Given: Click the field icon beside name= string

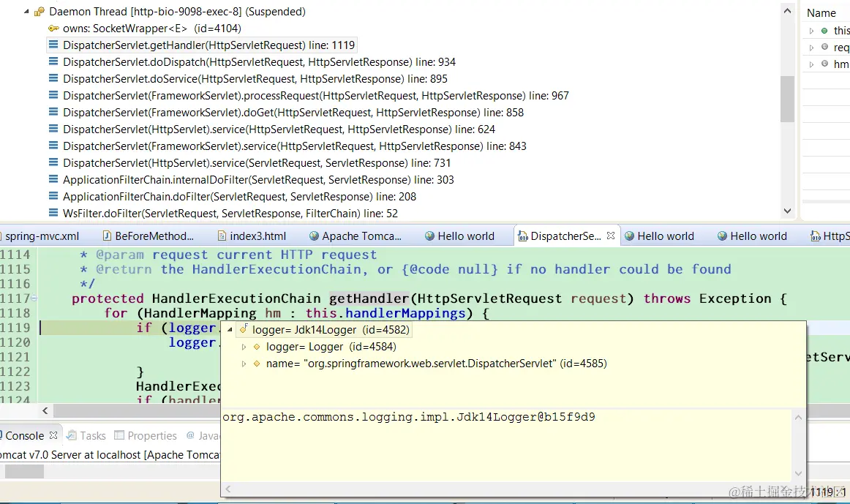Looking at the screenshot, I should [x=257, y=364].
